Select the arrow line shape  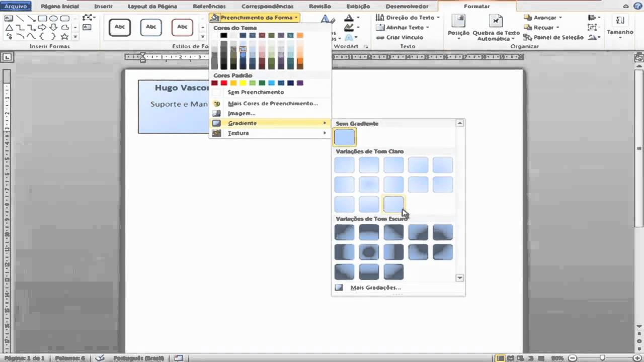tap(31, 19)
